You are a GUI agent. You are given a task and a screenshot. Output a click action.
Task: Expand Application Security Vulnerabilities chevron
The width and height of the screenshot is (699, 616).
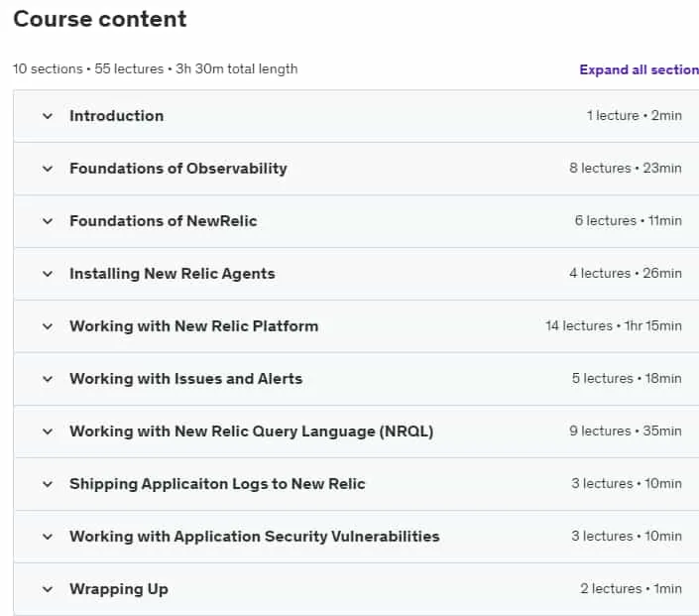tap(48, 537)
